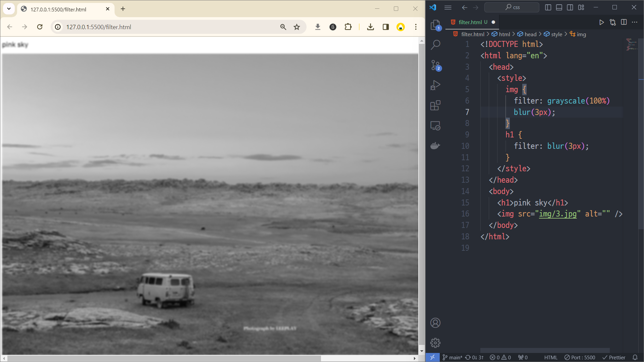Open the Explorer view in the activity bar

435,24
